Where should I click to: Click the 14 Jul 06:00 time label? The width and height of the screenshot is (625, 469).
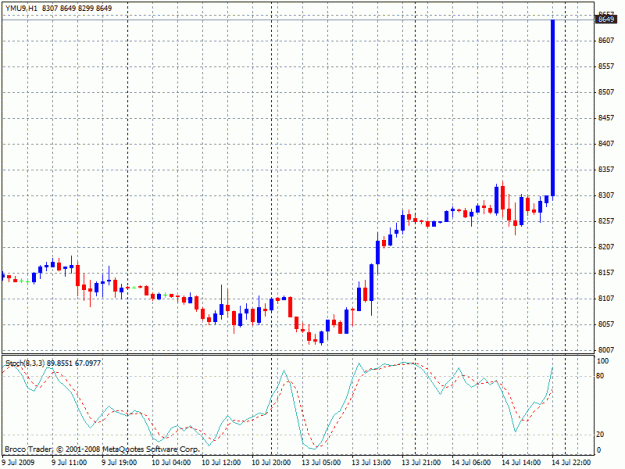[471, 462]
